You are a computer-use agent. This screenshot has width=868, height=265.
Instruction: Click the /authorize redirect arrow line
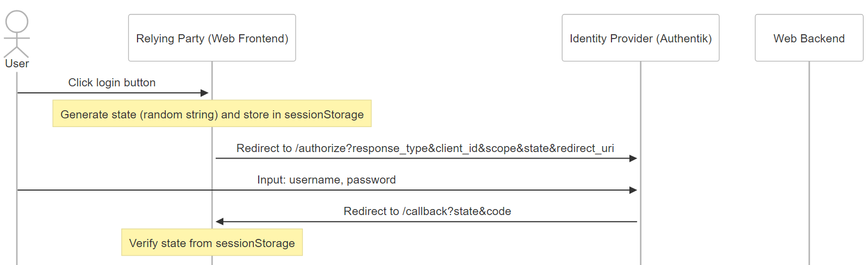tap(424, 159)
